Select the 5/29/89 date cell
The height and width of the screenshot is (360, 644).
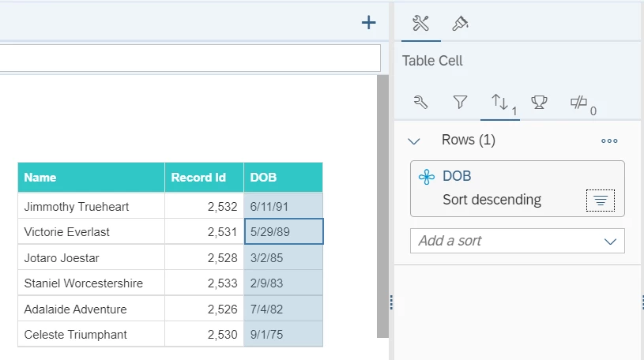(x=284, y=232)
